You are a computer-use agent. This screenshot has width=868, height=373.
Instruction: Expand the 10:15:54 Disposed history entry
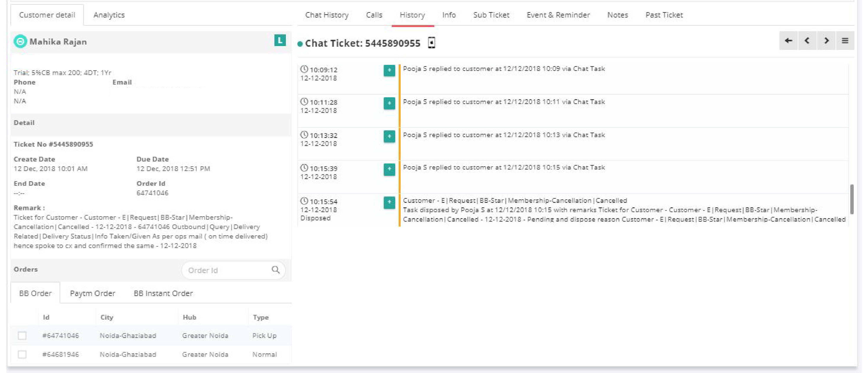[x=389, y=202]
